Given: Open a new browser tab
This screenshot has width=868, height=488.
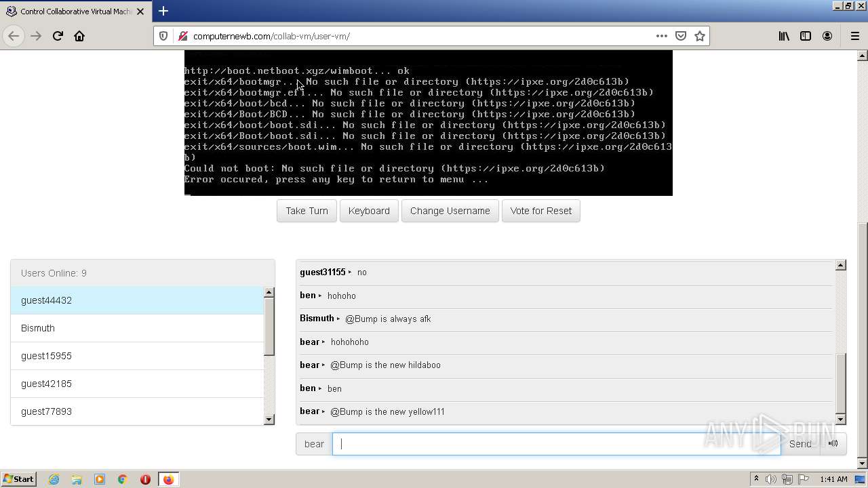Looking at the screenshot, I should point(163,11).
